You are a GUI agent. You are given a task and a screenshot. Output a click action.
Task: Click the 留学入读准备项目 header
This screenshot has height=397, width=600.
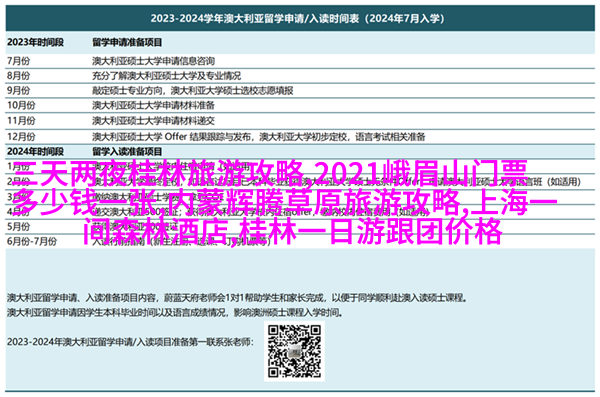click(x=127, y=152)
